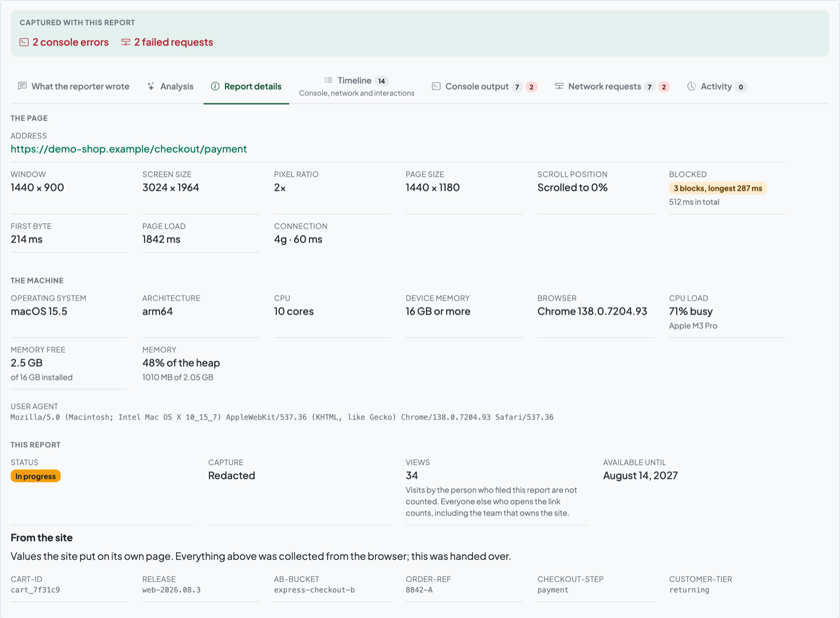Viewport: 840px width, 618px height.
Task: Click the sparkle icon next to Analysis
Action: click(x=151, y=86)
